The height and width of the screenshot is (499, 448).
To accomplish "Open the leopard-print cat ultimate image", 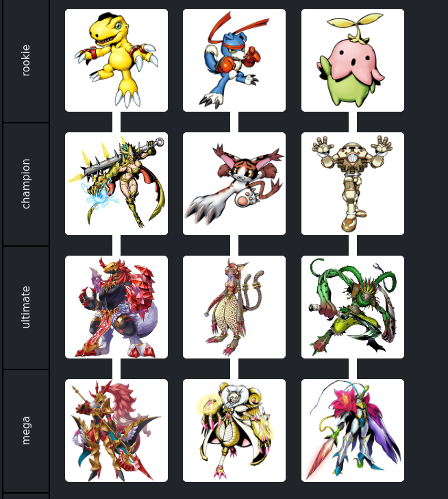I will click(234, 307).
